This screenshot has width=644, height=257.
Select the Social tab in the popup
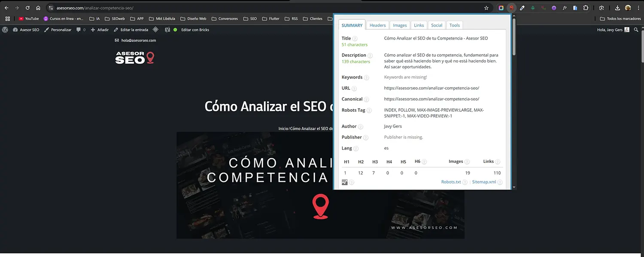click(x=436, y=25)
